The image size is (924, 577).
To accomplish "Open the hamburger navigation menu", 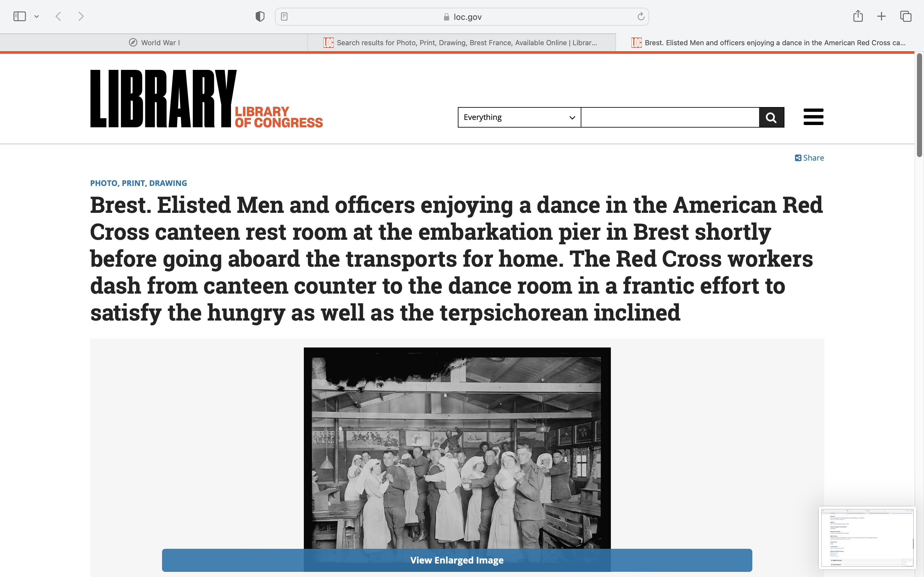I will point(813,117).
